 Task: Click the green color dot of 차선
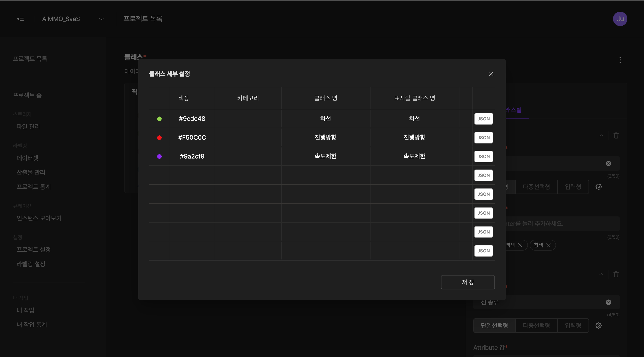[159, 119]
